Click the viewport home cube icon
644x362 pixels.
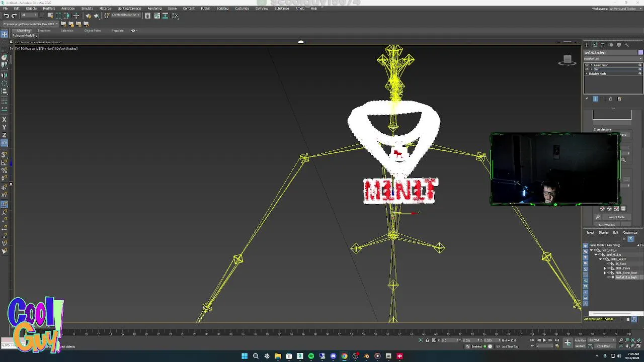click(567, 60)
